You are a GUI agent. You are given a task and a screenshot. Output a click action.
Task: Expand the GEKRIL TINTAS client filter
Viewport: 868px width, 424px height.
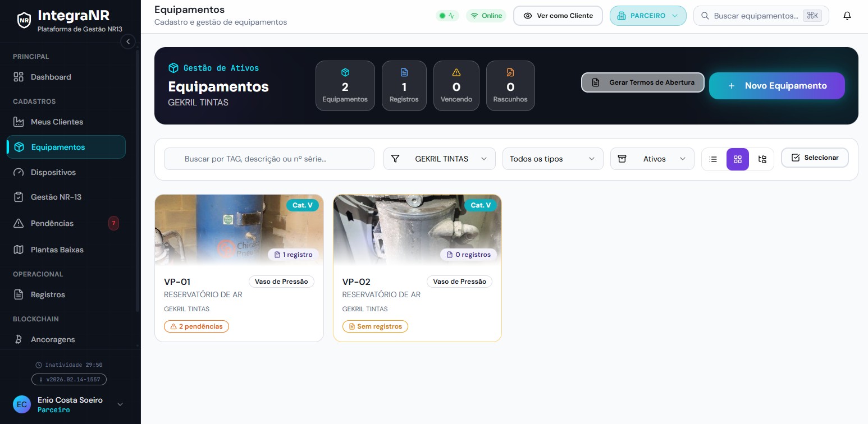tap(440, 159)
